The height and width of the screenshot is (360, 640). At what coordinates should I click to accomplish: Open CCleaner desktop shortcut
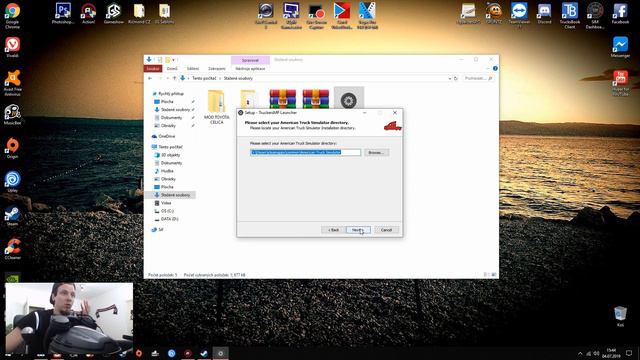tap(12, 249)
